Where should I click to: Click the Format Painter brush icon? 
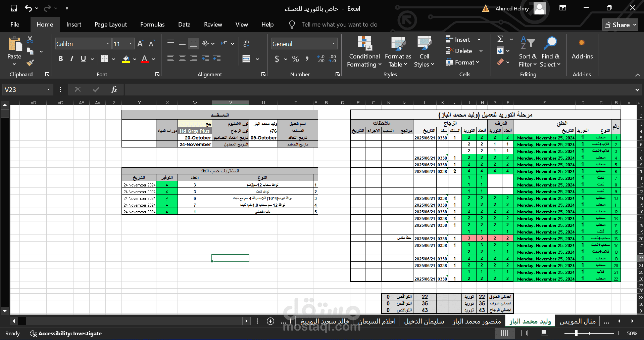point(30,62)
